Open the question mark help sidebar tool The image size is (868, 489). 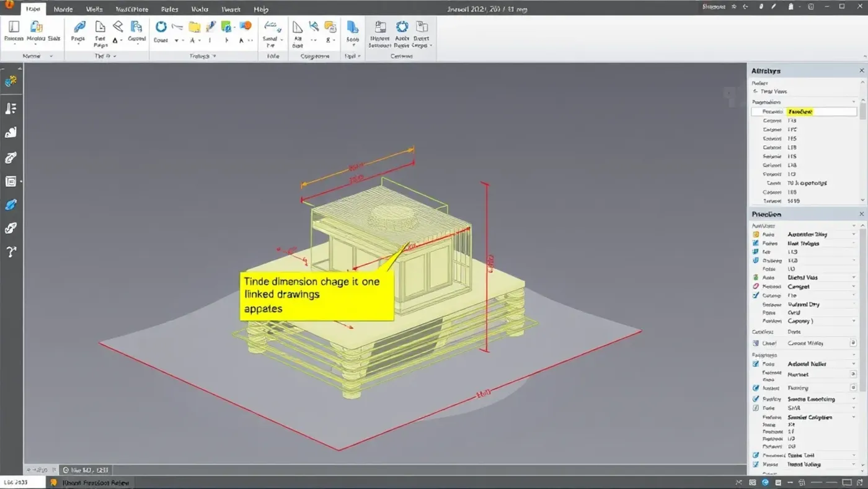pyautogui.click(x=11, y=252)
